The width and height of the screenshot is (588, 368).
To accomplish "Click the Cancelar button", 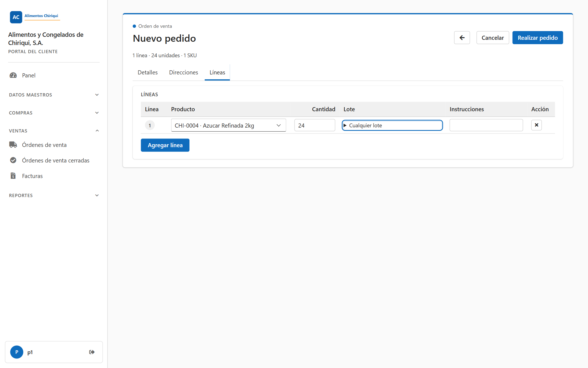I will 493,38.
